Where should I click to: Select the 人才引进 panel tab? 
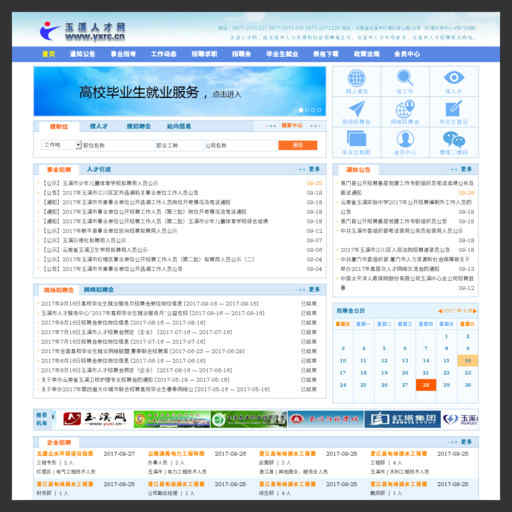point(99,169)
